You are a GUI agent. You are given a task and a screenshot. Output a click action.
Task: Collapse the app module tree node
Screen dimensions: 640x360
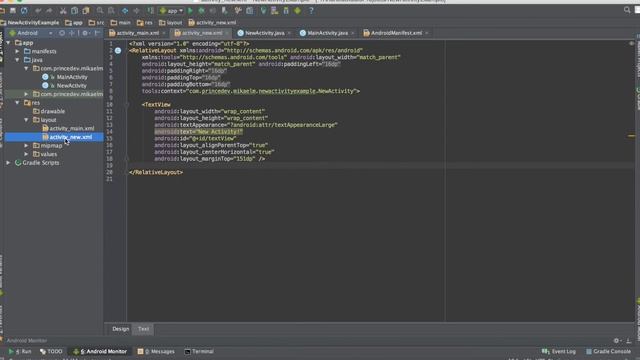point(9,43)
